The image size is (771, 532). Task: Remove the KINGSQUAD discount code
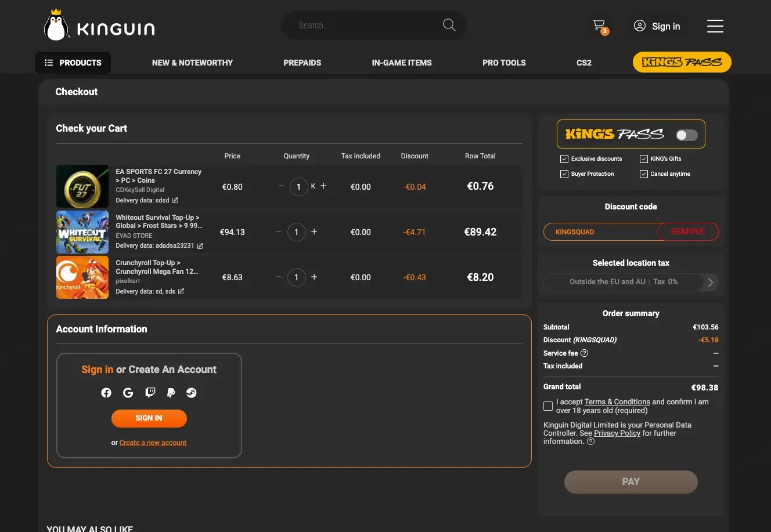[688, 231]
